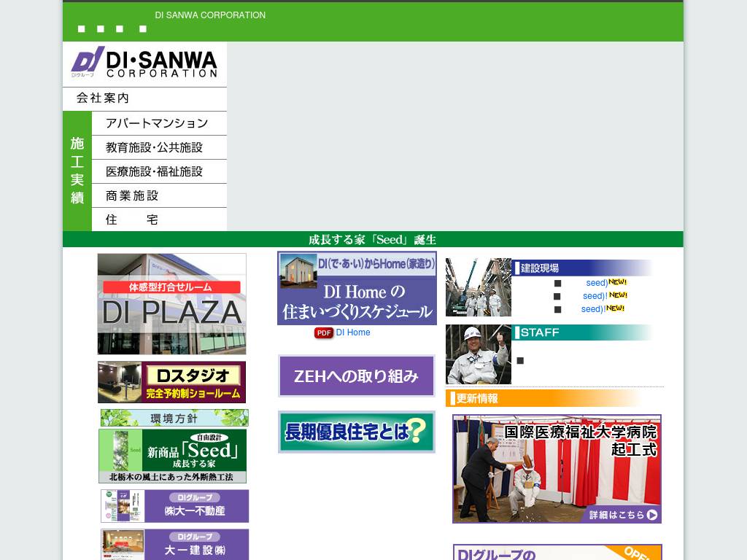Click the NEW! badge on the first seed) link

pos(617,282)
